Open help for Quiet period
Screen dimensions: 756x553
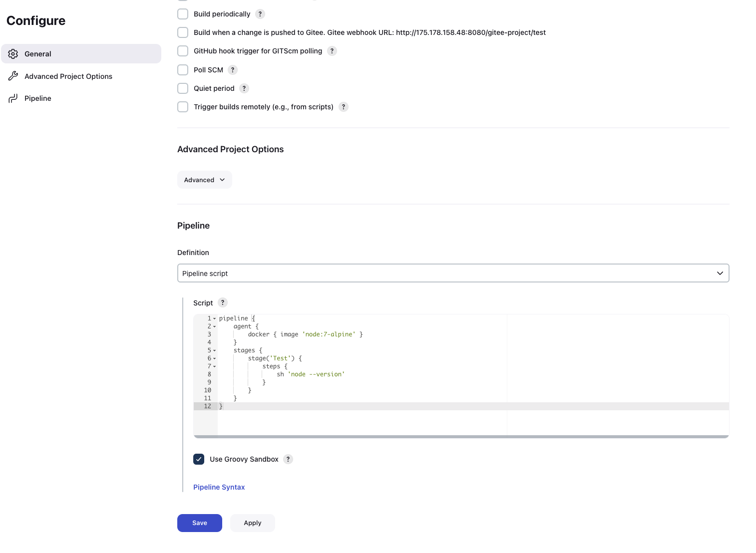[244, 88]
